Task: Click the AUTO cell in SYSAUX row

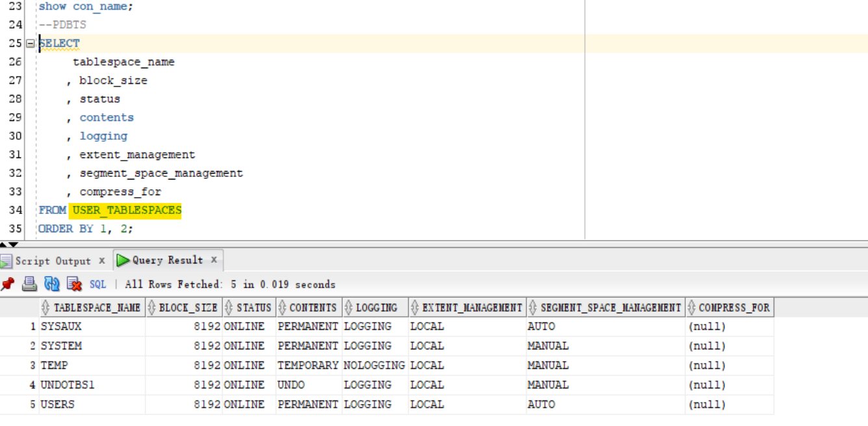Action: click(606, 326)
